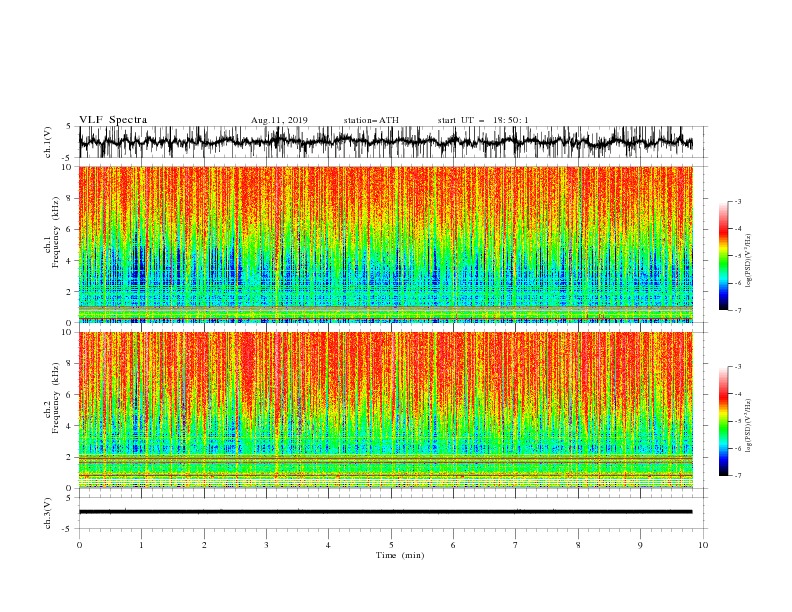
Task: Click the '0' tick on the time axis
Action: tap(79, 545)
